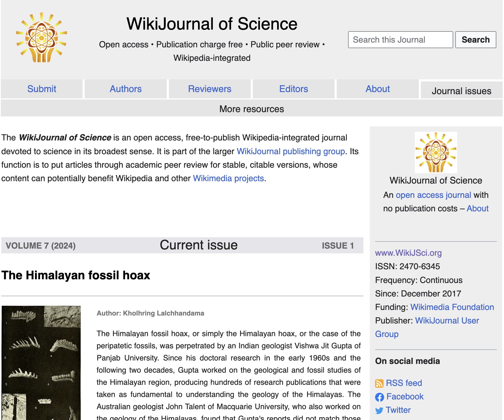Follow the WikiJournal publishing group link
Viewport: 504px width, 420px height.
coord(291,151)
